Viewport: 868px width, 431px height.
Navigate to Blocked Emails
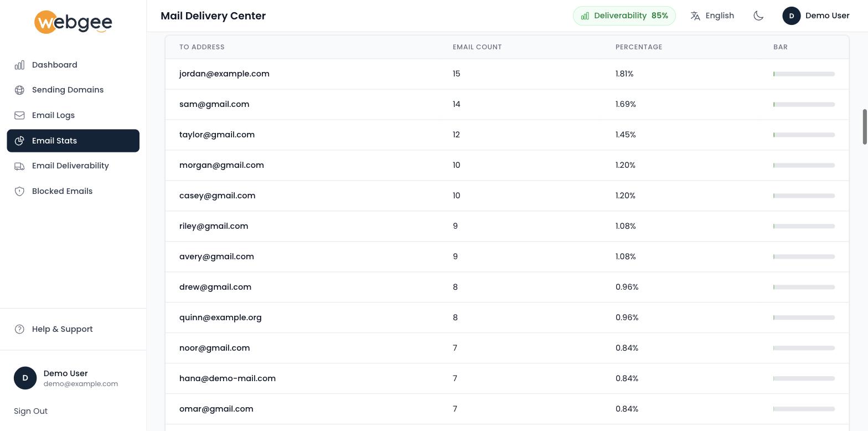point(73,191)
